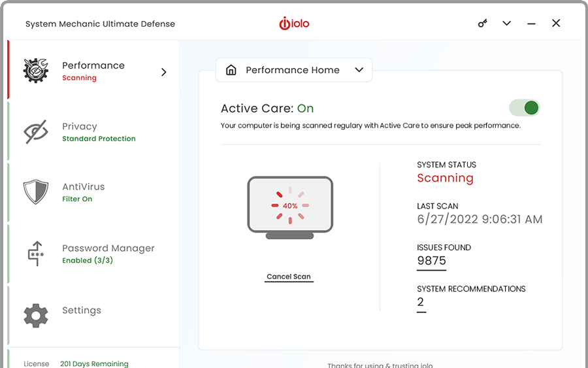Click the Settings gear icon
The height and width of the screenshot is (368, 588).
(x=36, y=316)
